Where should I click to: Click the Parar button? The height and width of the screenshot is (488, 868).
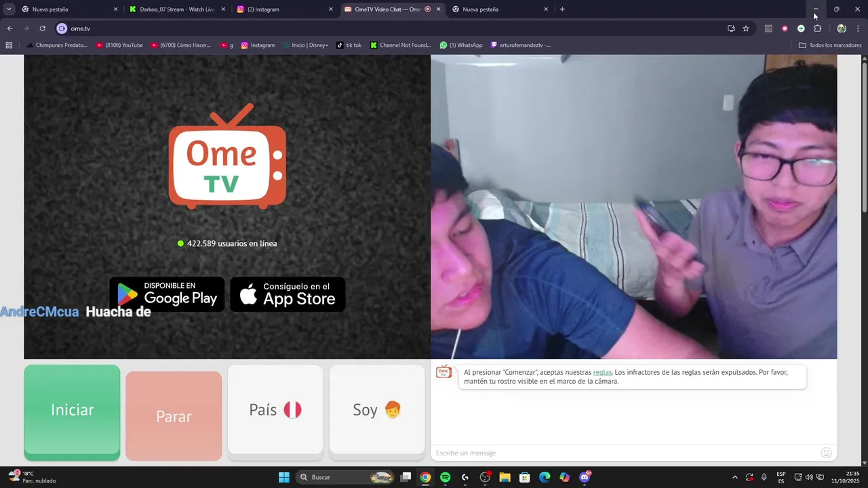point(174,415)
